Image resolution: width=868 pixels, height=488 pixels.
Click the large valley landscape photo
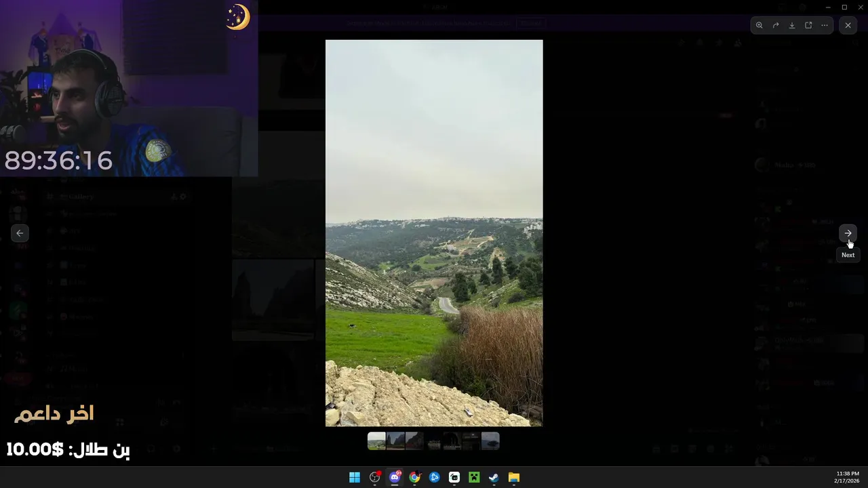tap(434, 233)
